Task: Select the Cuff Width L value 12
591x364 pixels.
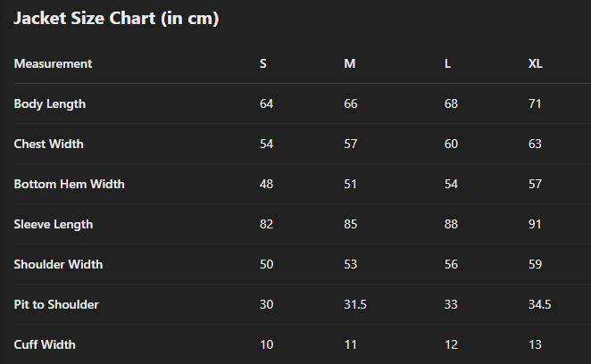Action: pyautogui.click(x=451, y=344)
